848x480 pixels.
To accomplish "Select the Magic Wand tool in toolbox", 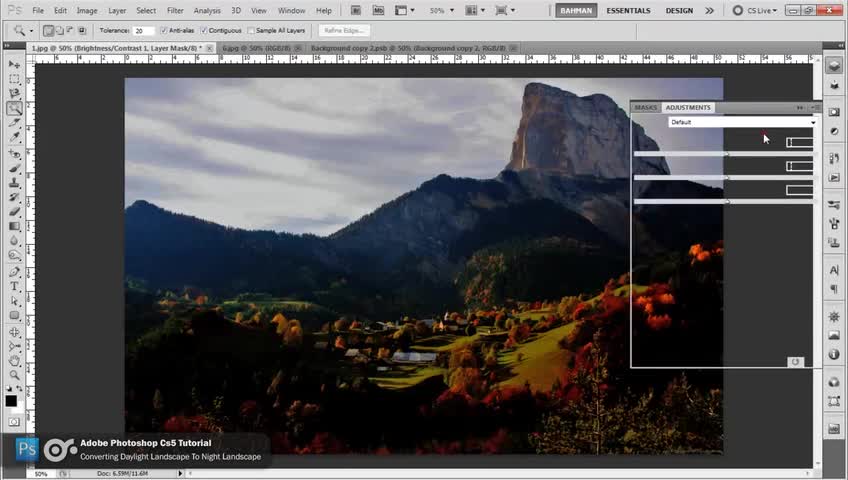I will pyautogui.click(x=14, y=108).
